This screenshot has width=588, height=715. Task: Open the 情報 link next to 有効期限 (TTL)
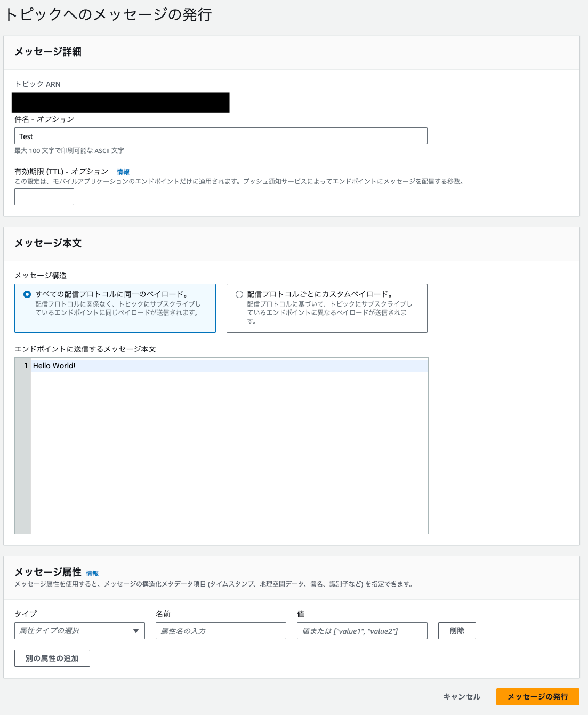123,172
